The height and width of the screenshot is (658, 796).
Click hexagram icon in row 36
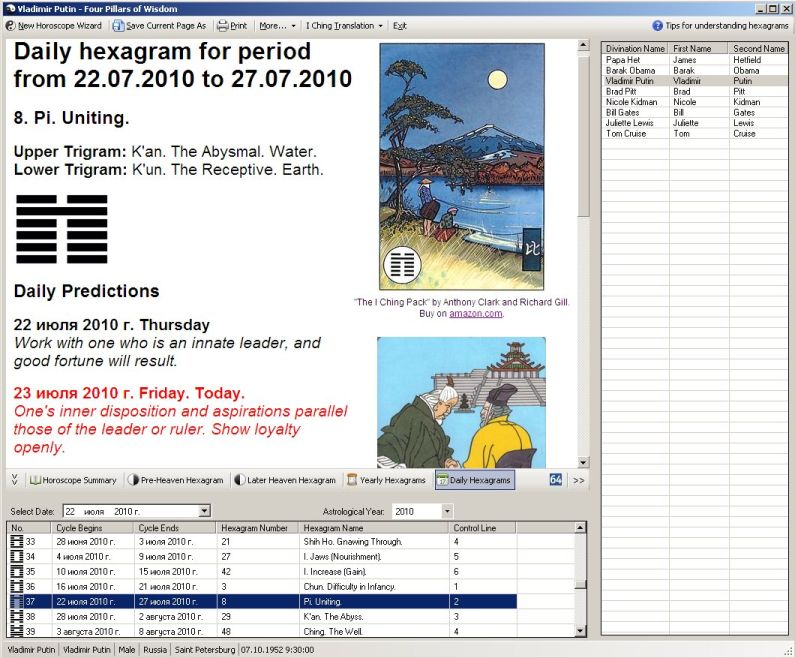(x=17, y=586)
